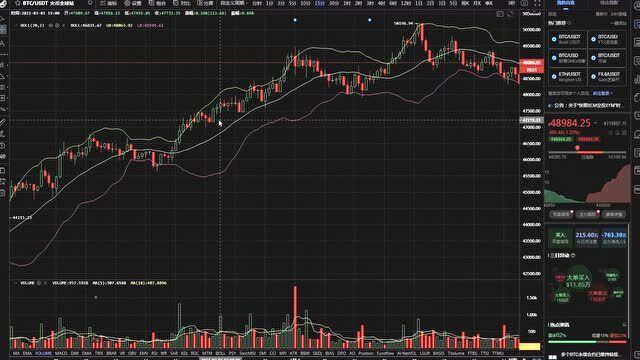Switch chart to 月K monthly candles
Screen dimensions: 640x360
point(476,3)
